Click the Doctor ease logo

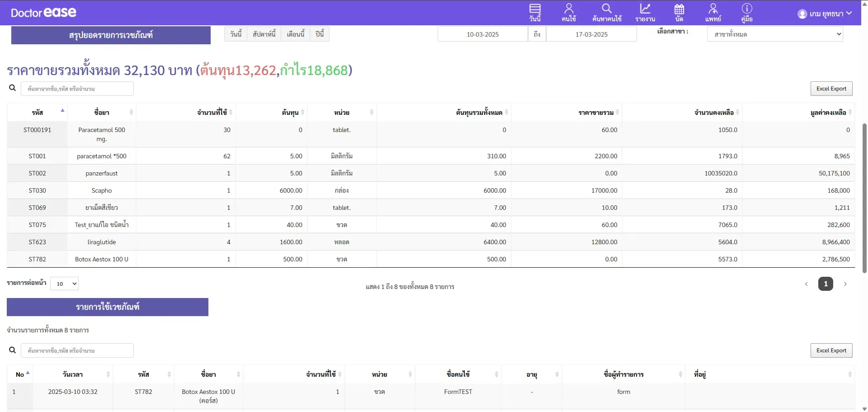[43, 13]
